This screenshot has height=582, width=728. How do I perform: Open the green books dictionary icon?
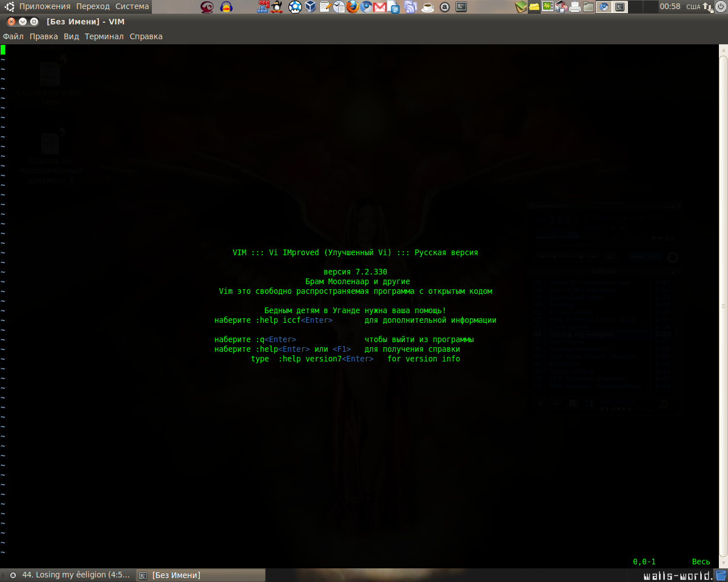pos(521,7)
